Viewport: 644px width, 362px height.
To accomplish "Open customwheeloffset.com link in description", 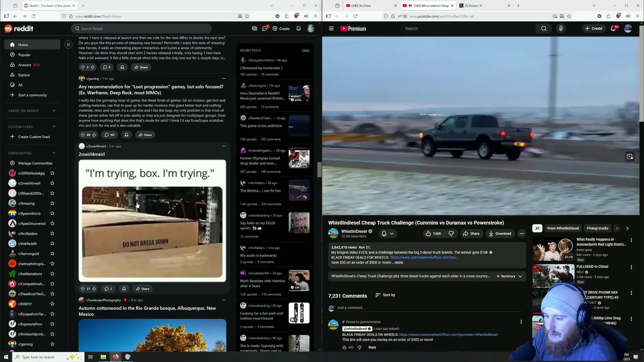I will tap(424, 257).
